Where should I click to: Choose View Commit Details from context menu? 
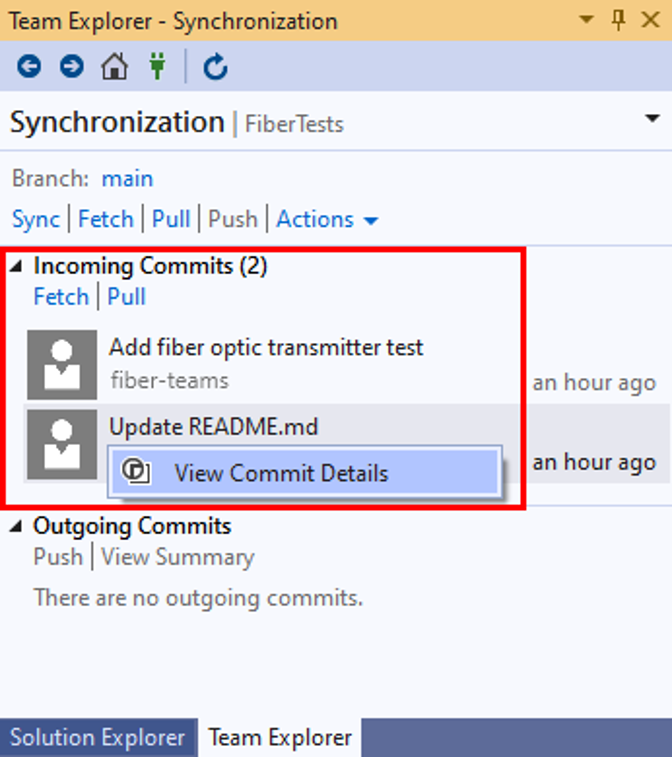pos(305,473)
